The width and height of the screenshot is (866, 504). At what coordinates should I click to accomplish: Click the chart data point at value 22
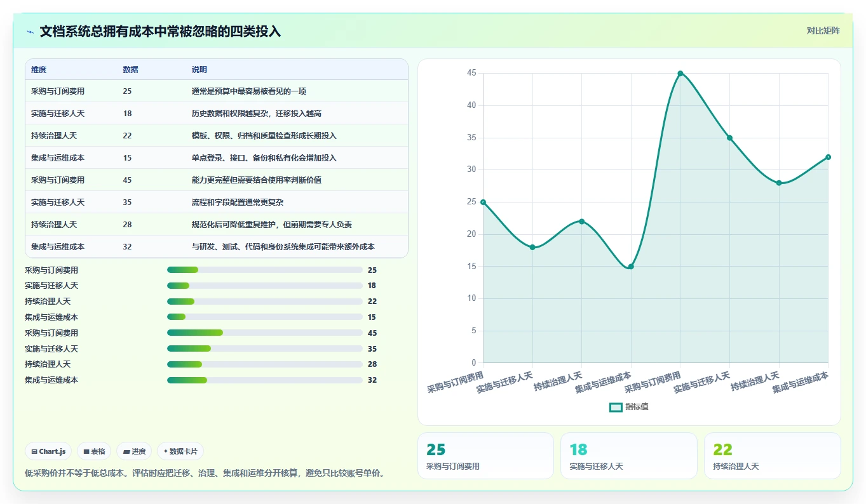click(582, 222)
